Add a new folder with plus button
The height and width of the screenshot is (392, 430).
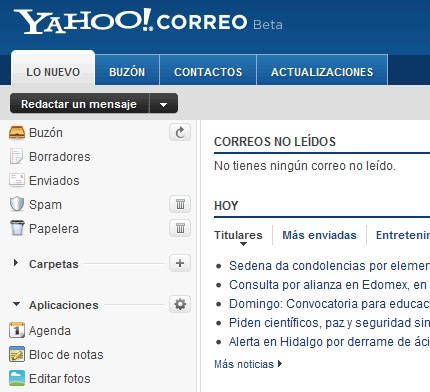(180, 263)
